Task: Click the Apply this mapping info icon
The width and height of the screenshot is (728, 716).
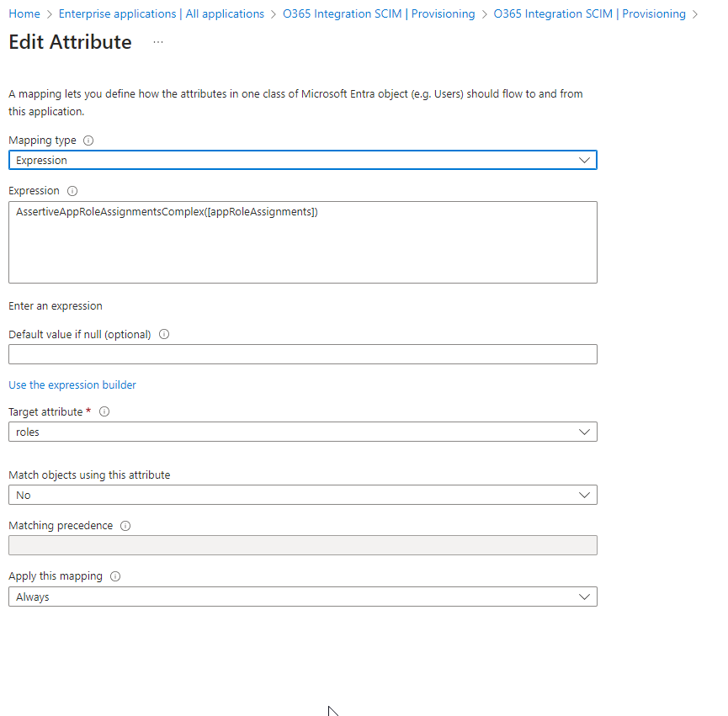Action: click(115, 576)
